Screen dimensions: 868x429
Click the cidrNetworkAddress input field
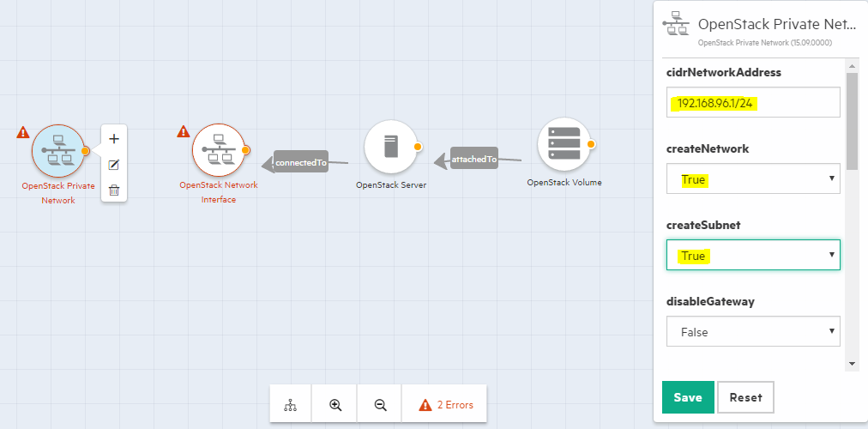pyautogui.click(x=753, y=102)
